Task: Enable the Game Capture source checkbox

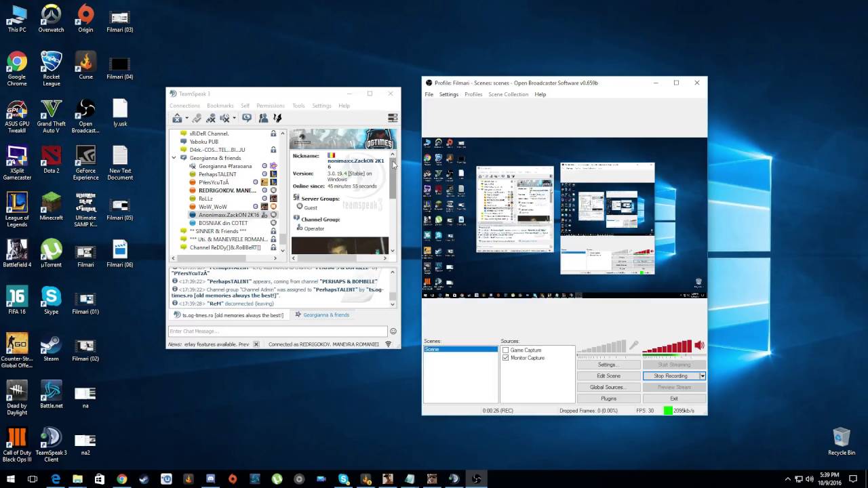Action: coord(506,350)
